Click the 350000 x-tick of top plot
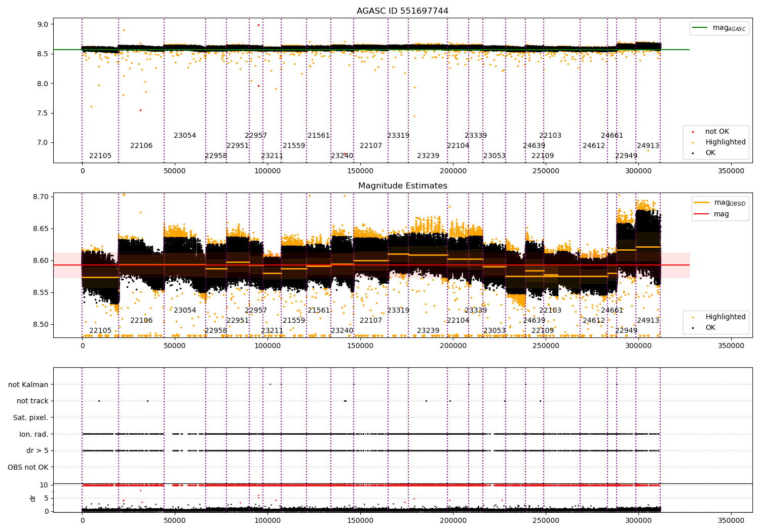This screenshot has width=760, height=532. click(731, 171)
